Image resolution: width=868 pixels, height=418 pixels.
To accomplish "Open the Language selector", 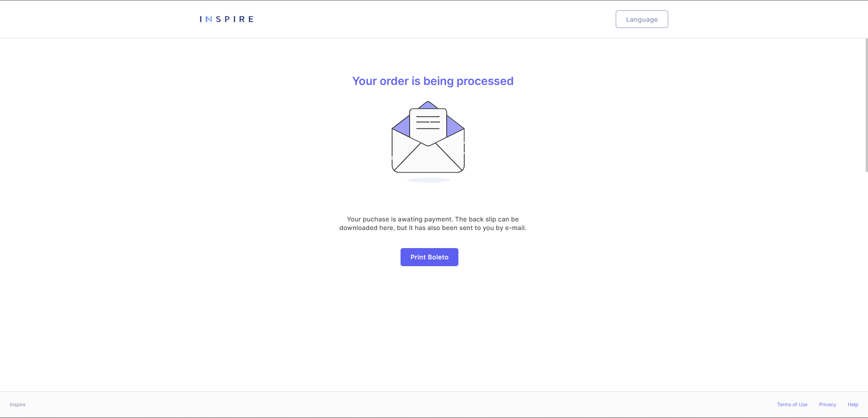I will [642, 19].
